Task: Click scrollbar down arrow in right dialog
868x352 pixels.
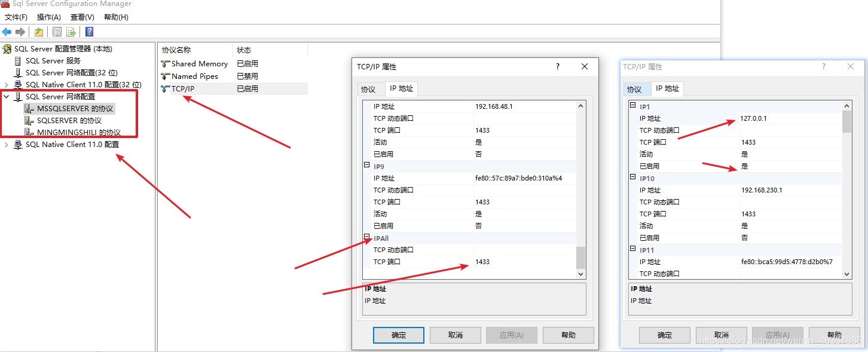Action: 846,274
